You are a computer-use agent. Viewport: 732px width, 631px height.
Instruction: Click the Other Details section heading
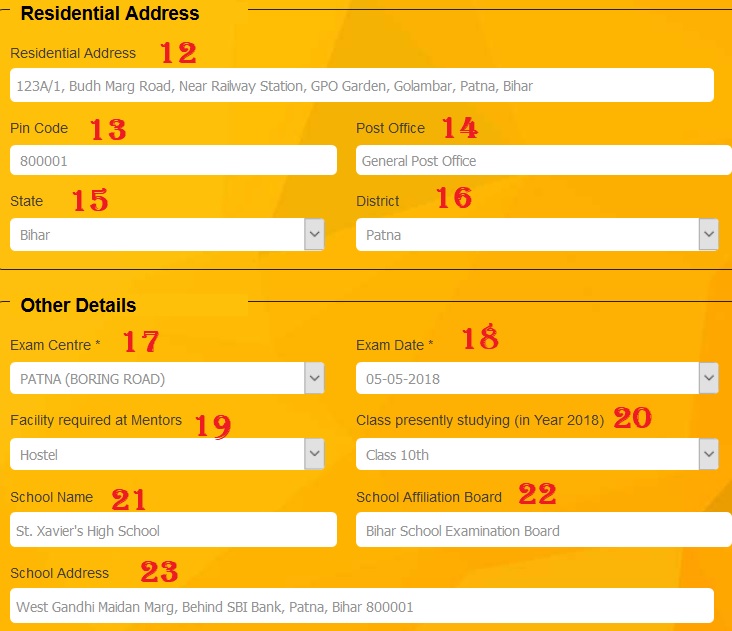[78, 305]
